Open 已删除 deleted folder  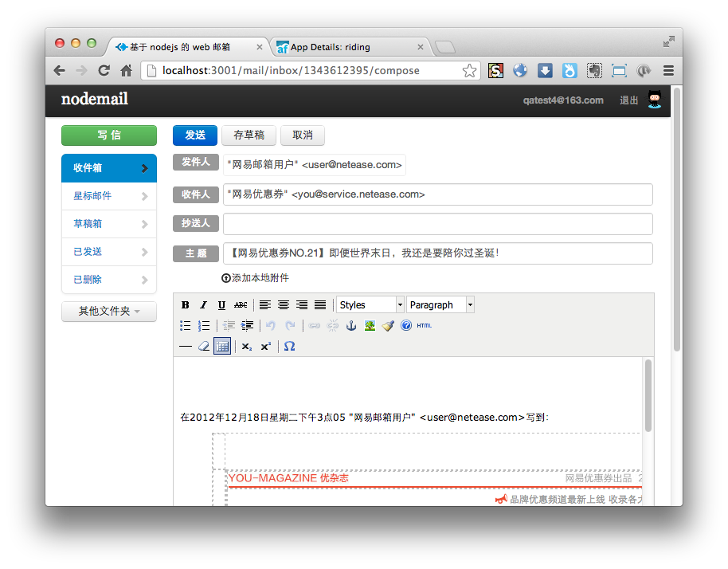pos(109,280)
